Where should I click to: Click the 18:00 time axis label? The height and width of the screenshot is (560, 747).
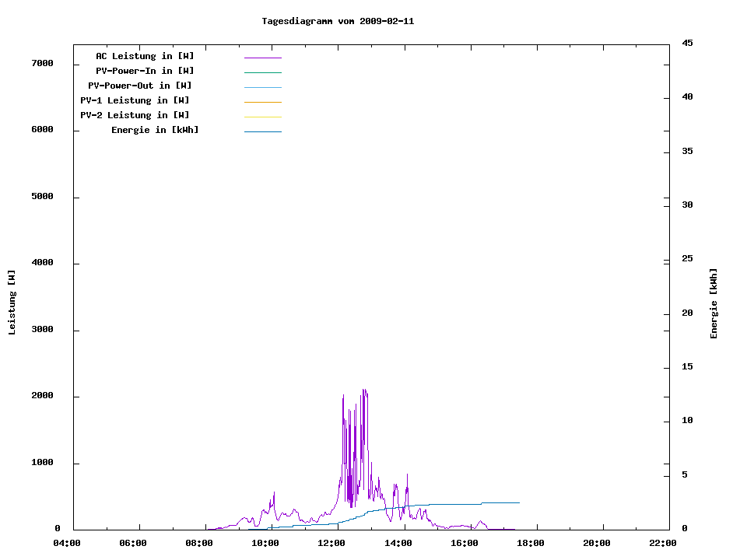click(x=530, y=543)
